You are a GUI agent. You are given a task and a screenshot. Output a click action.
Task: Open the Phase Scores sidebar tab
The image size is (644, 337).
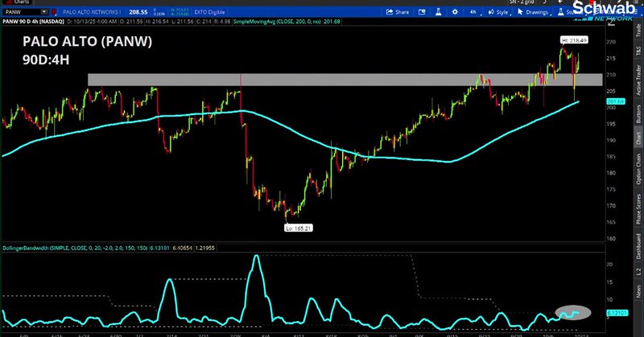[638, 209]
